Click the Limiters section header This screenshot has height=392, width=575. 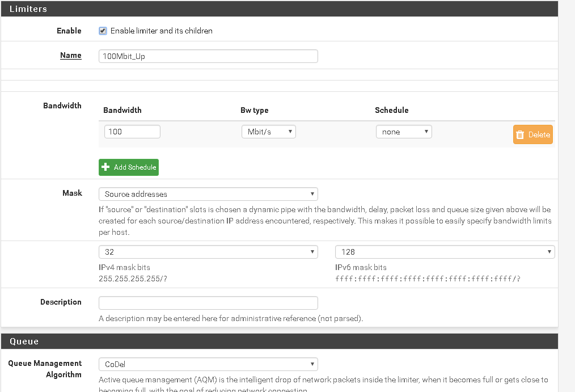coord(28,9)
